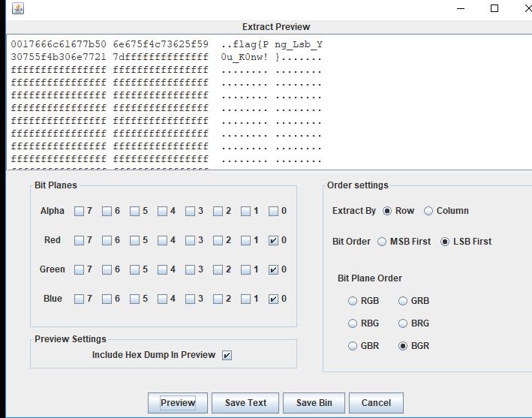Click the Save Bin button
The image size is (532, 418).
point(314,403)
